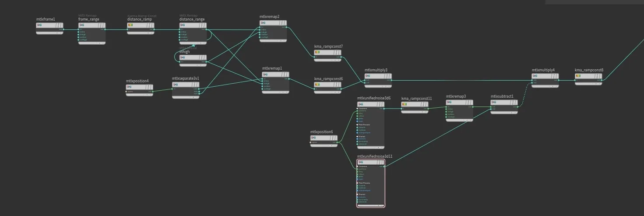This screenshot has height=216, width=644.
Task: Select the kma_rampconst8 ramp icon
Action: click(578, 76)
